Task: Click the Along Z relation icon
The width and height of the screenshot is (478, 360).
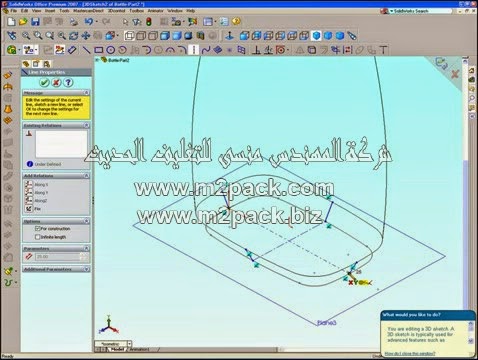Action: pos(29,200)
